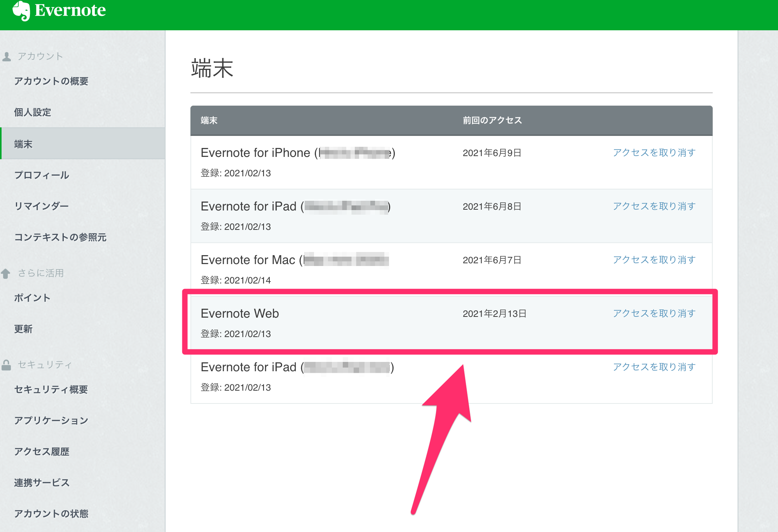Open セキュリティ概要 settings

coord(51,389)
